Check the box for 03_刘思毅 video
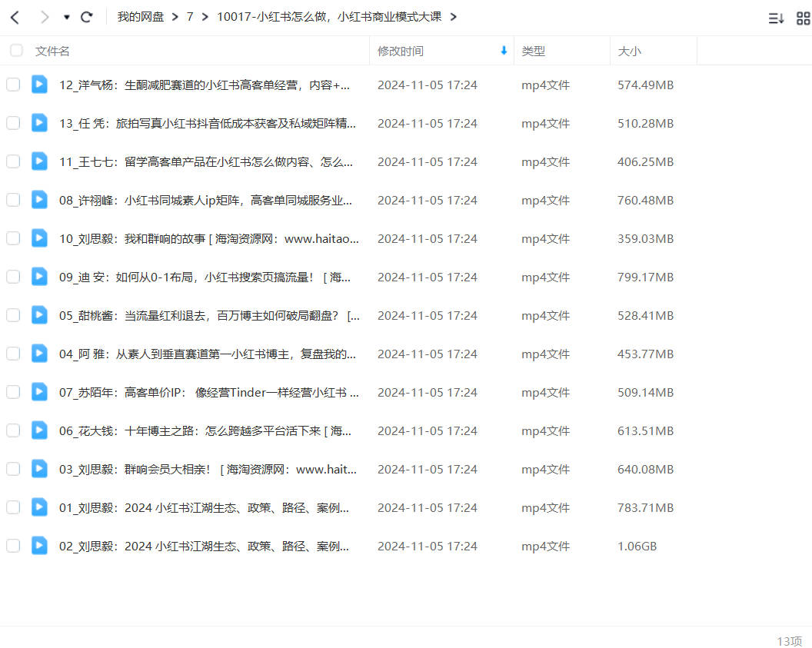 tap(13, 469)
